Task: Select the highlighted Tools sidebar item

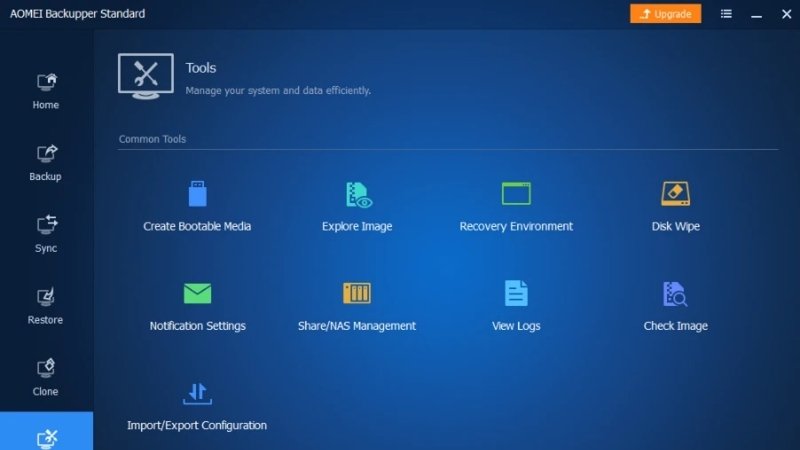Action: (46, 431)
